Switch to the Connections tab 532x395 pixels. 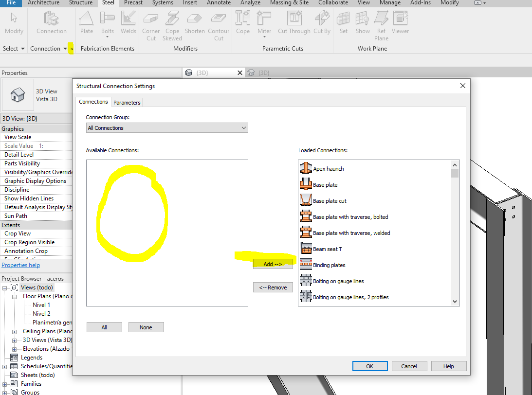93,102
